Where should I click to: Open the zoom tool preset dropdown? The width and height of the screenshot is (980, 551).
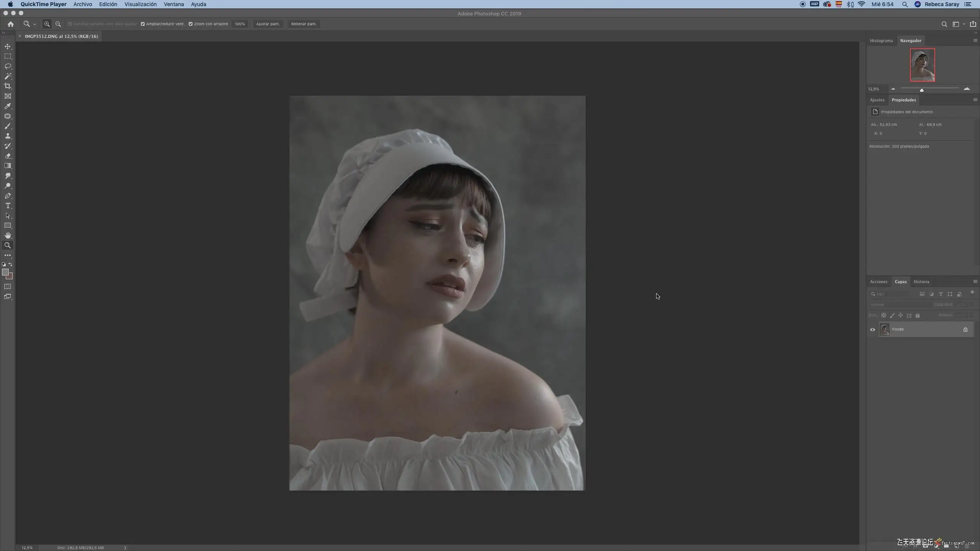click(34, 24)
